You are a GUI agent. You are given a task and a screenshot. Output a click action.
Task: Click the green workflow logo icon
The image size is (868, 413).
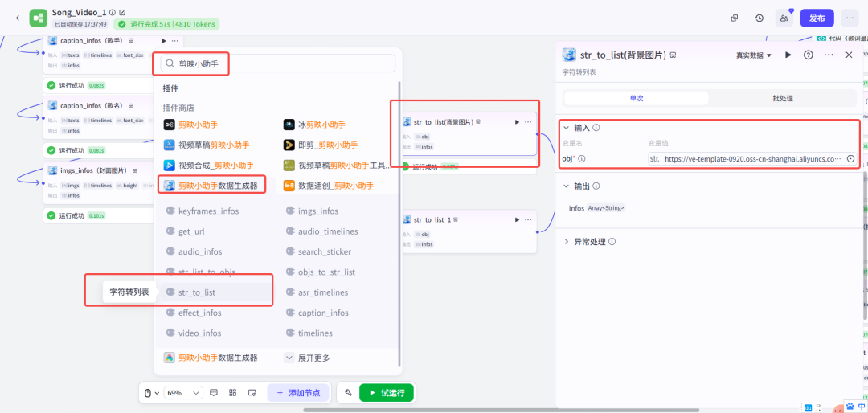coord(39,18)
